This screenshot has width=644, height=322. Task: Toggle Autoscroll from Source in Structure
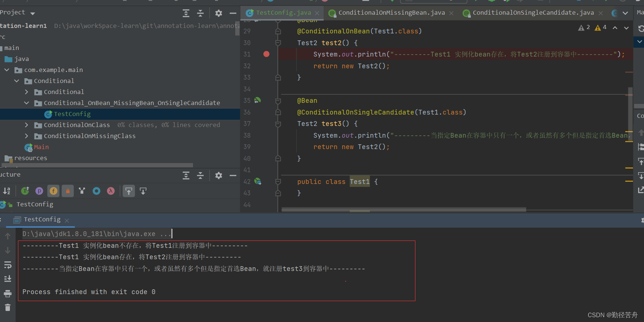pos(143,191)
